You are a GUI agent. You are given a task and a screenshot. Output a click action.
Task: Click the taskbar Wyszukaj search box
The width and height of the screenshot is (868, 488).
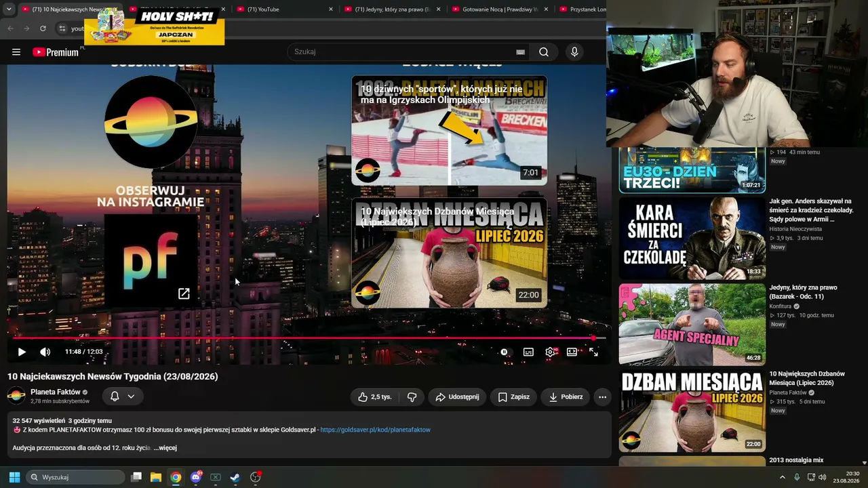click(x=76, y=477)
